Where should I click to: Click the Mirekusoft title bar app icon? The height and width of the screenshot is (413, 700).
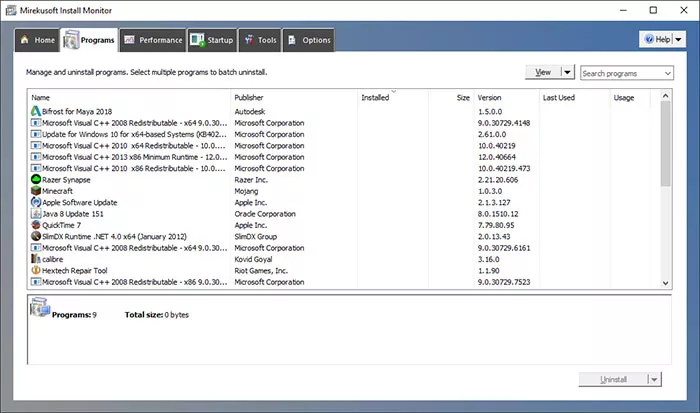[x=11, y=10]
